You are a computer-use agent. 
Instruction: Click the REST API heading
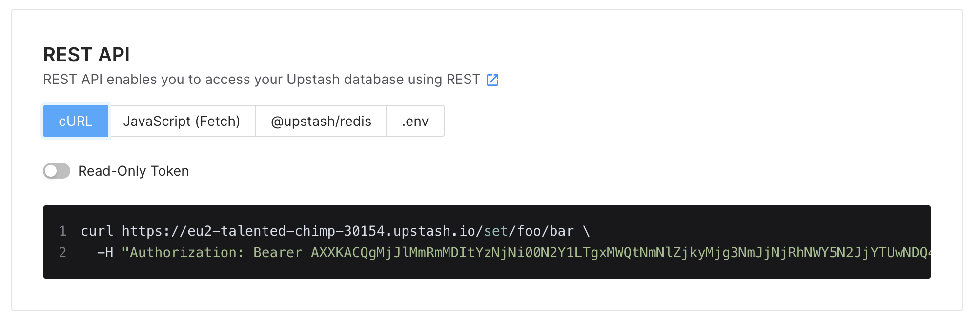click(86, 55)
